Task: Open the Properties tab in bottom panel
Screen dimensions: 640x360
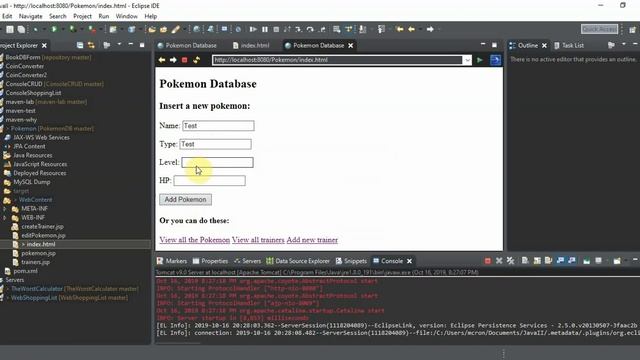Action: tap(210, 261)
